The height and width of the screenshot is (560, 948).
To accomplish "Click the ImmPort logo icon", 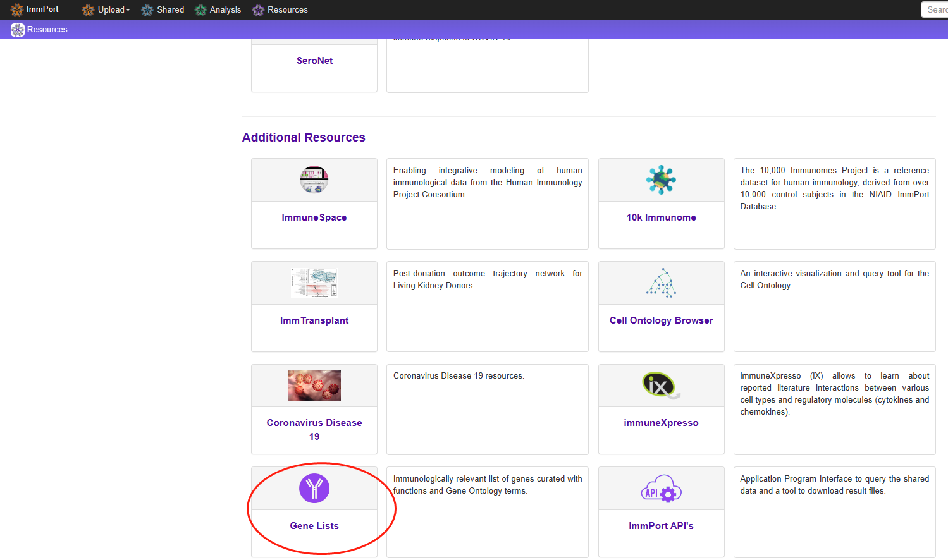I will click(x=17, y=9).
